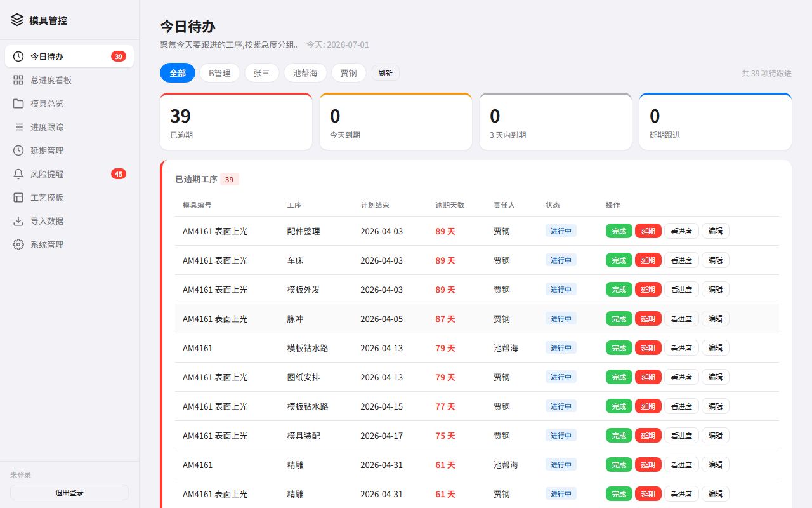
Task: Click the 模具编号 column header
Action: tap(197, 205)
